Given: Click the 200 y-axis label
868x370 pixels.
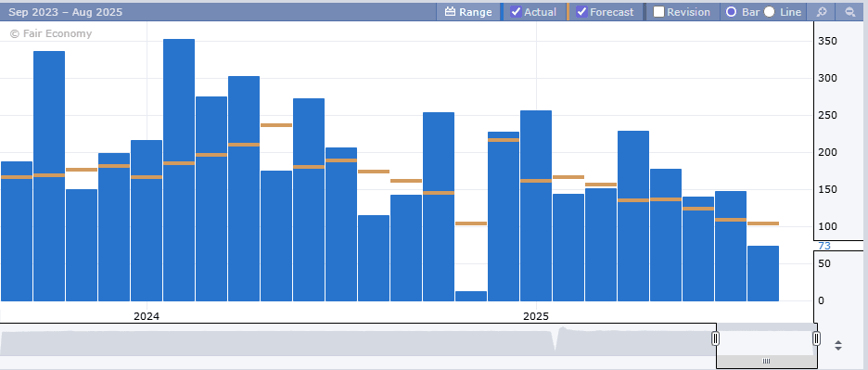Looking at the screenshot, I should (827, 152).
